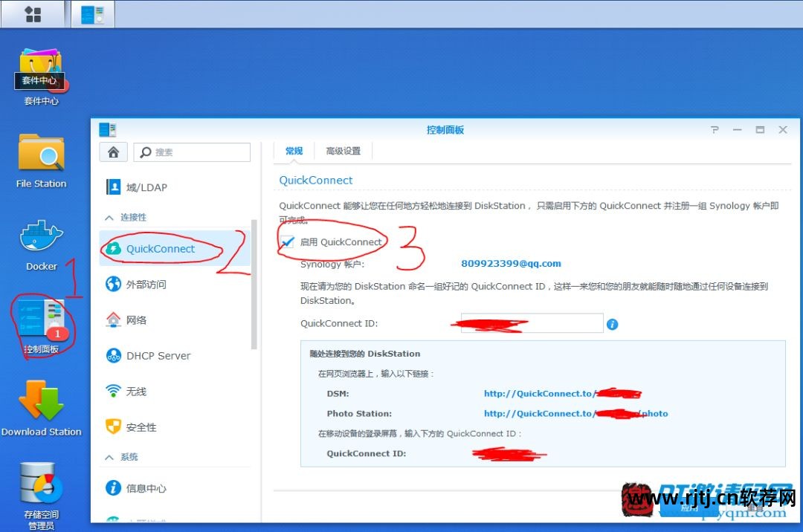Select the Control Panel taskbar icon

point(93,14)
